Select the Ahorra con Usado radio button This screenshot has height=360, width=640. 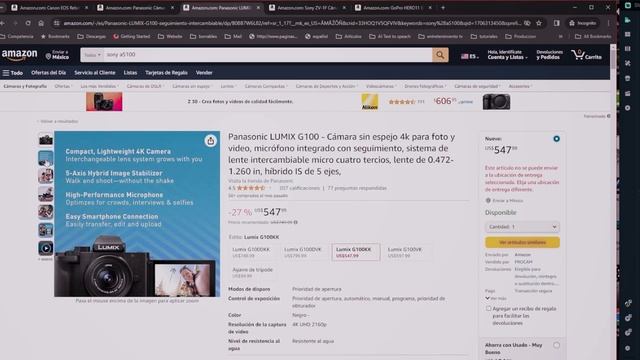click(x=556, y=345)
